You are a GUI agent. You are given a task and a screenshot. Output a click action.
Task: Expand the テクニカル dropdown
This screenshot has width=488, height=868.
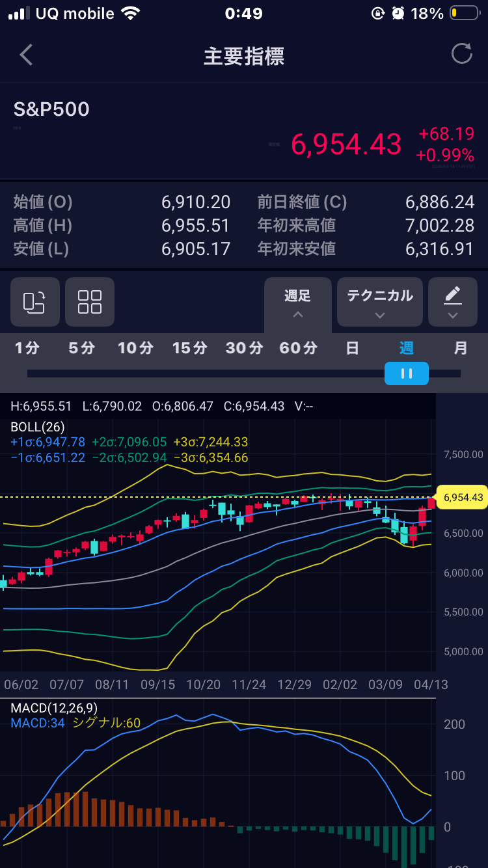pos(380,302)
